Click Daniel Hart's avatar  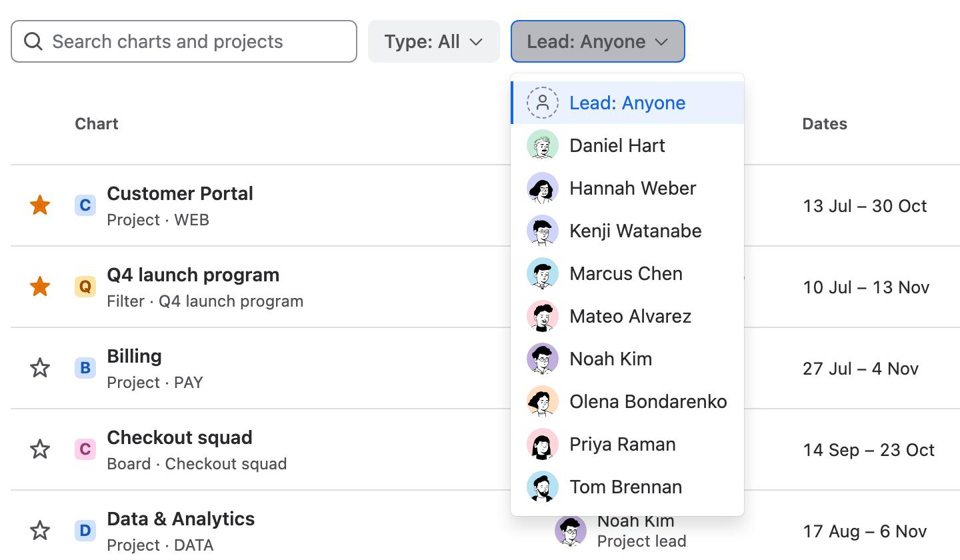[x=543, y=145]
